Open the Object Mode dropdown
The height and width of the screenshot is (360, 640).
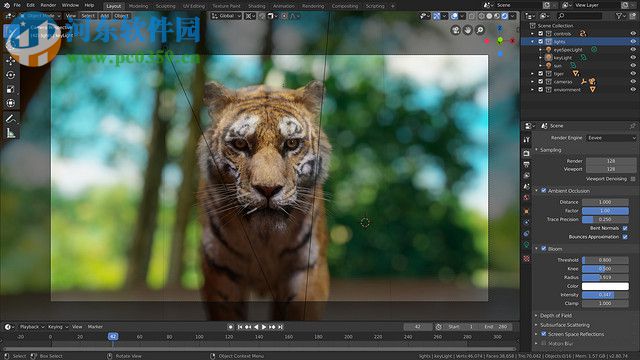pos(40,16)
